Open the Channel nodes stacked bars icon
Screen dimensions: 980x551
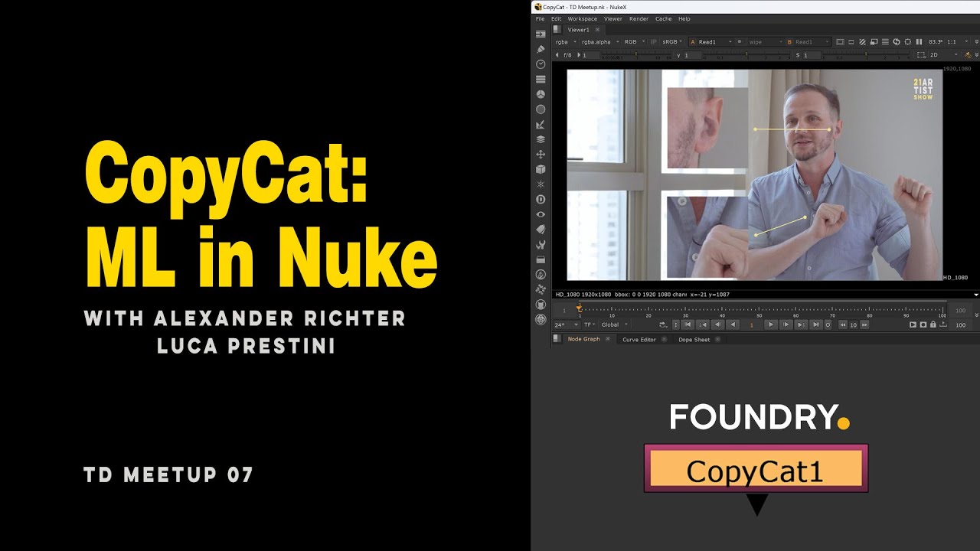point(541,79)
